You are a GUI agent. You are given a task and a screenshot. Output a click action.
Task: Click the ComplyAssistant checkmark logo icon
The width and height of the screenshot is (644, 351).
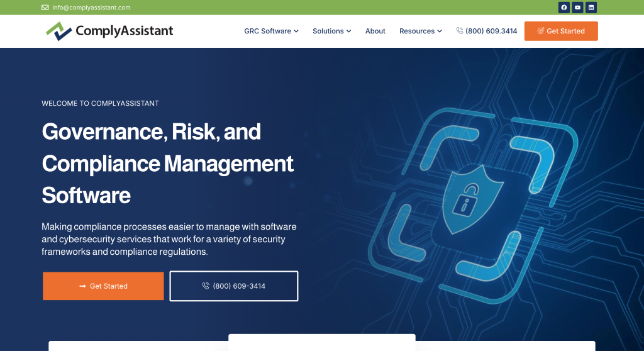(58, 31)
